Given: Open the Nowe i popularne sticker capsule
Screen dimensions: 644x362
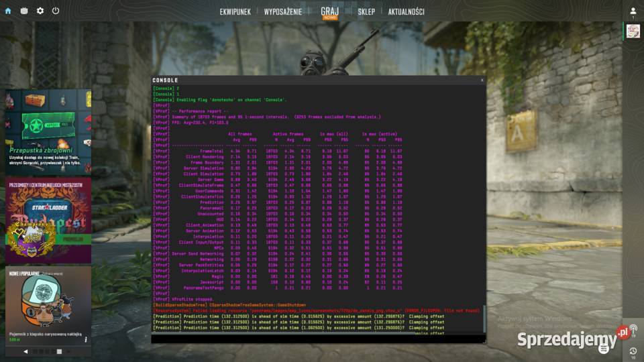Looking at the screenshot, I should (48, 304).
